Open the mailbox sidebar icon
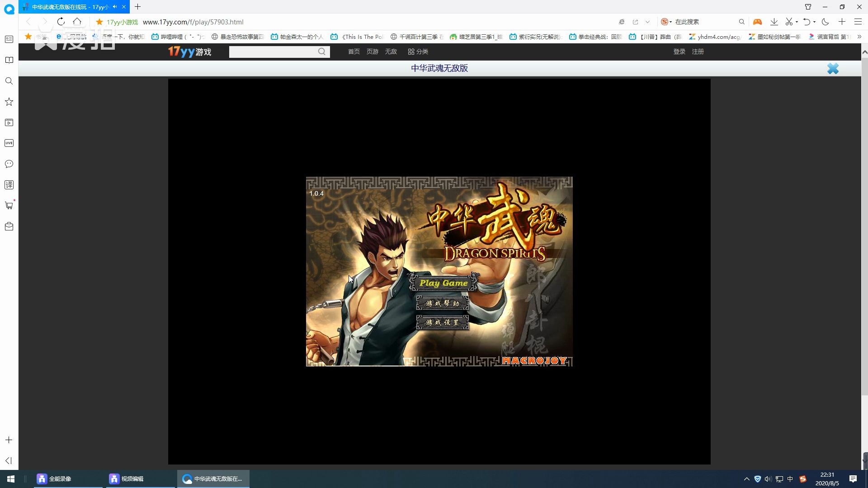 tap(9, 226)
